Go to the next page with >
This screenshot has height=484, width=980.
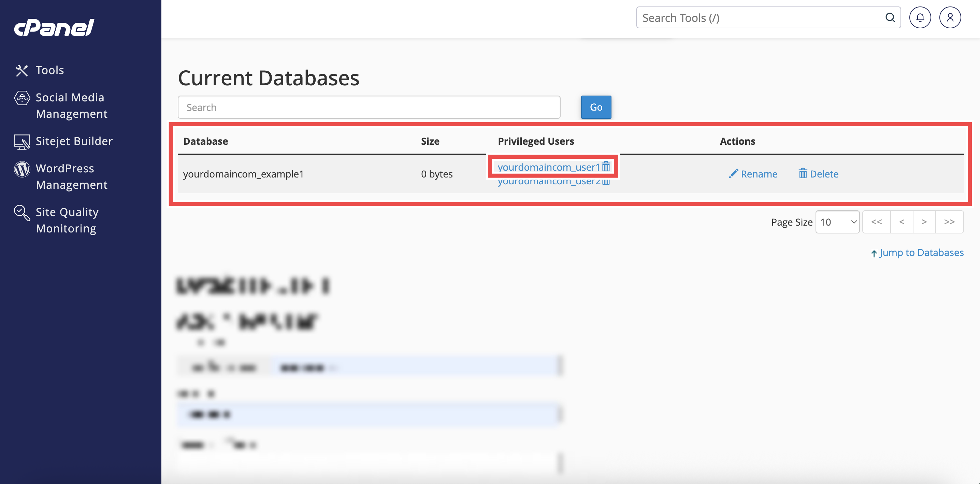[924, 222]
